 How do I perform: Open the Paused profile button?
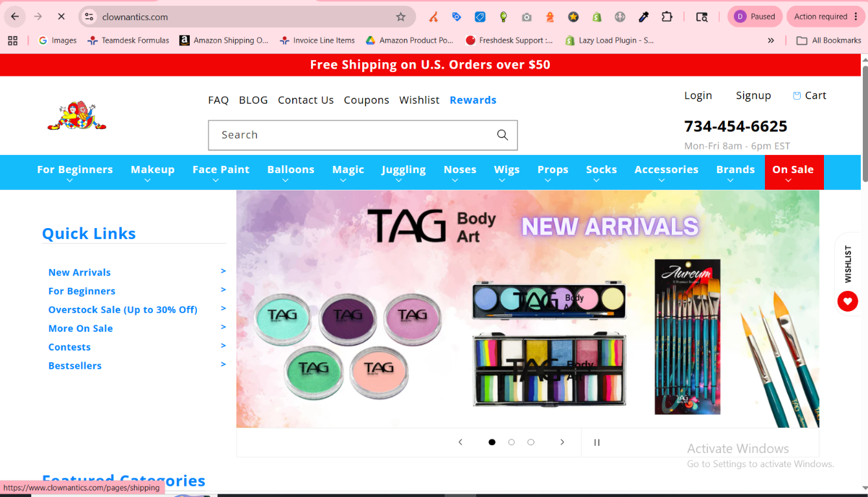tap(755, 17)
